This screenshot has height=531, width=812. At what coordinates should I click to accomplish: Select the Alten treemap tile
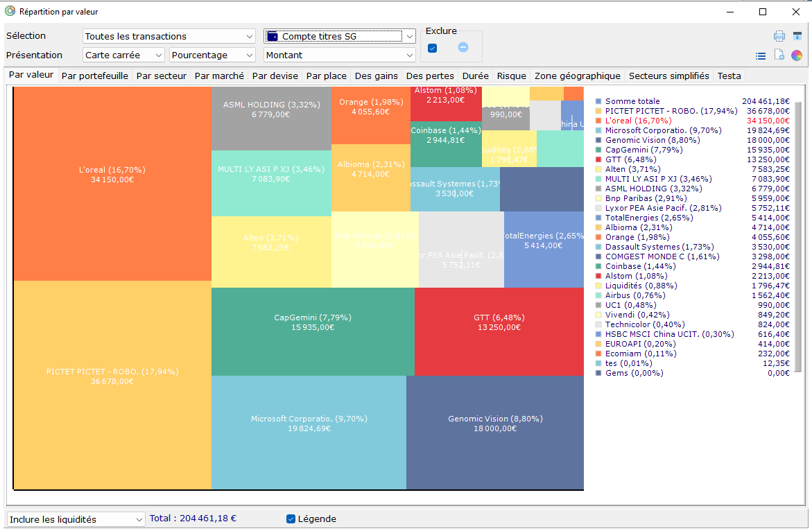click(x=271, y=252)
